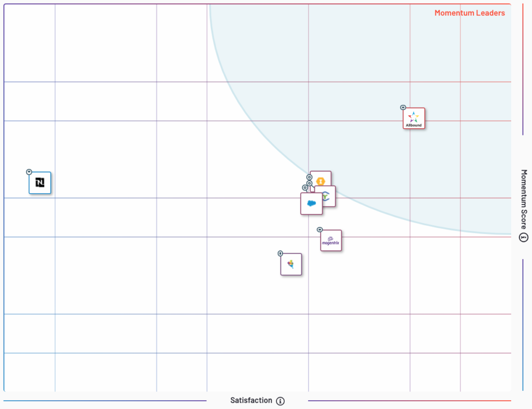Click the colorful funnel logo tile
The image size is (532, 409).
tap(291, 264)
